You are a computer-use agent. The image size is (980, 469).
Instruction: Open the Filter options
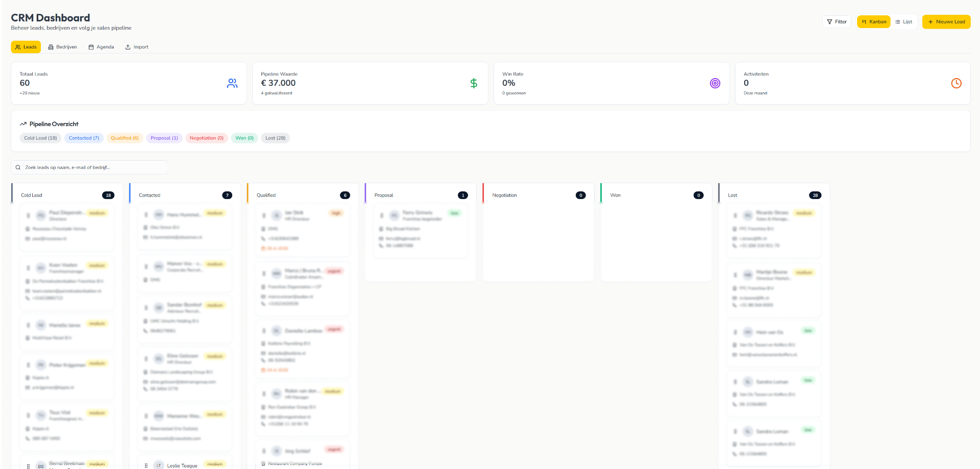click(837, 22)
